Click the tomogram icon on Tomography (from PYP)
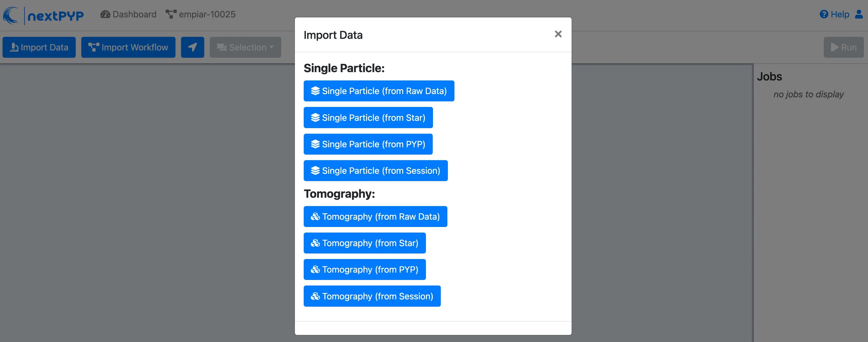868x342 pixels. click(315, 269)
